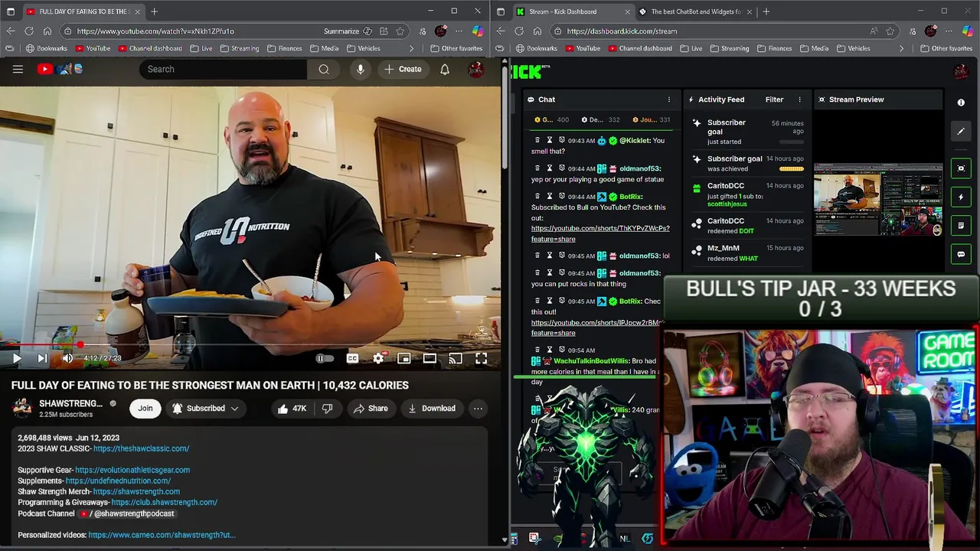980x551 pixels.
Task: Like the video with 47K likes
Action: click(x=292, y=409)
